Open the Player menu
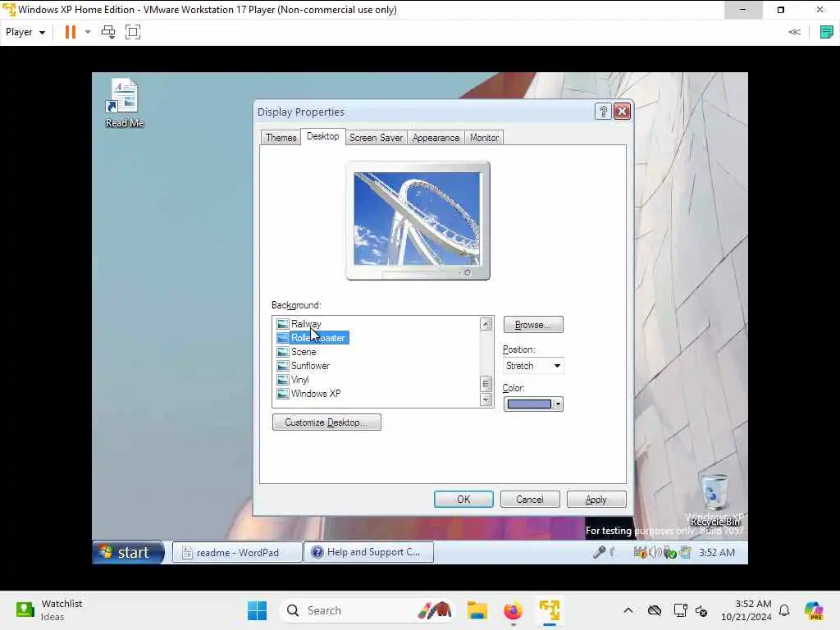840x630 pixels. tap(25, 32)
